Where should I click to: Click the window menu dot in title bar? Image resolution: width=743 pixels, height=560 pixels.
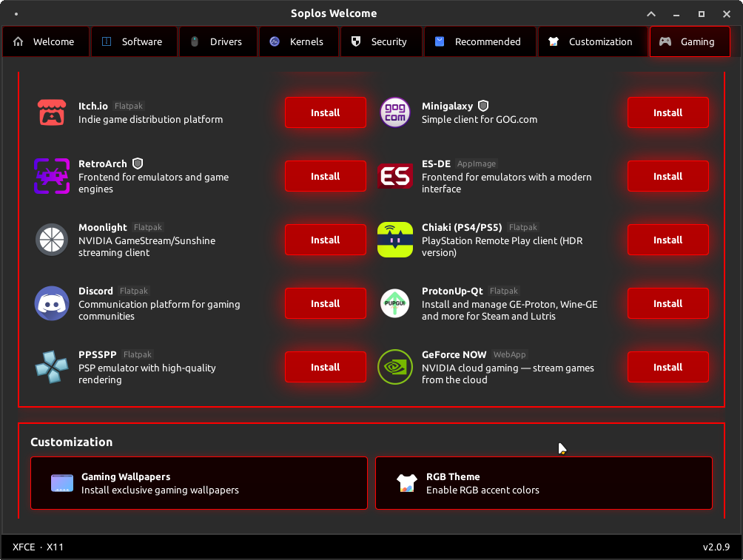click(x=16, y=14)
